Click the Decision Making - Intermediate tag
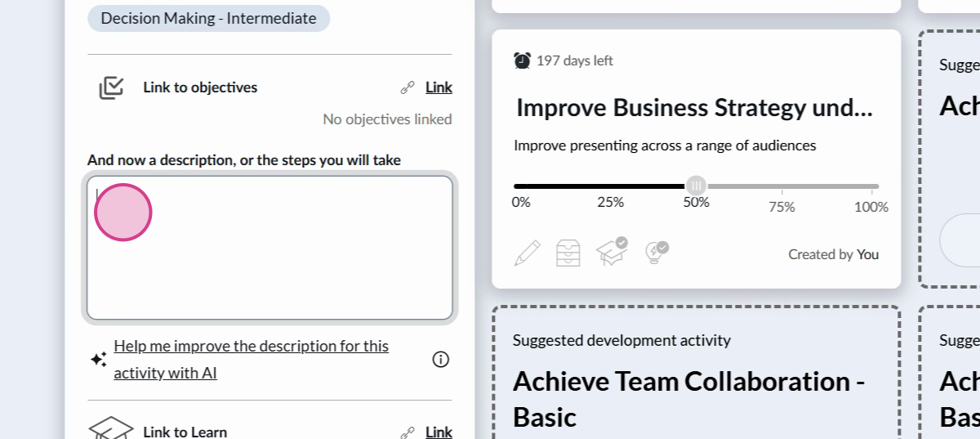 pyautogui.click(x=208, y=18)
